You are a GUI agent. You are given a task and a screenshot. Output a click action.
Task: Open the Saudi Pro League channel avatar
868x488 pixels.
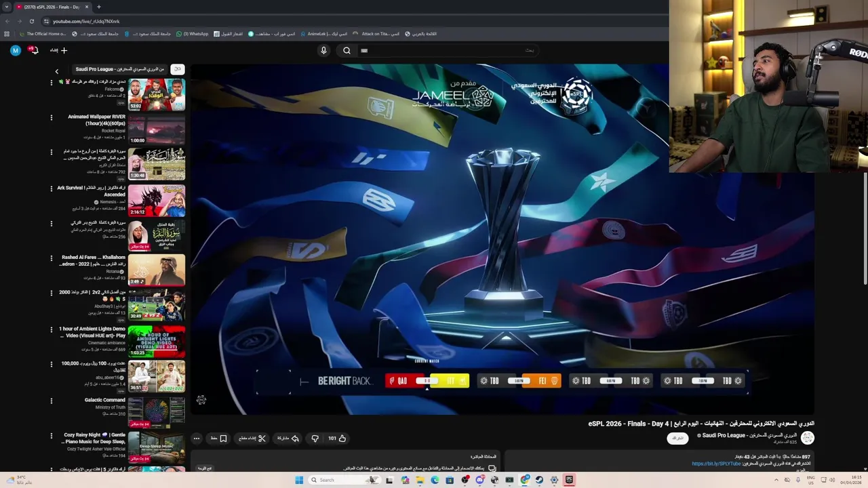(807, 438)
